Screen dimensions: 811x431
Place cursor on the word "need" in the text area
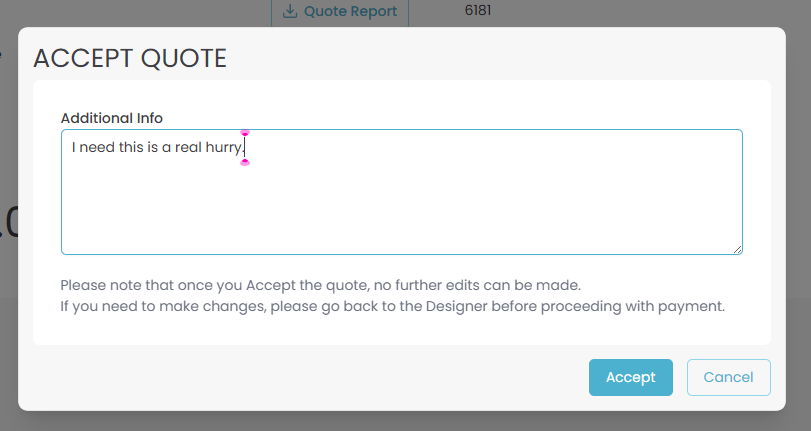(x=96, y=148)
